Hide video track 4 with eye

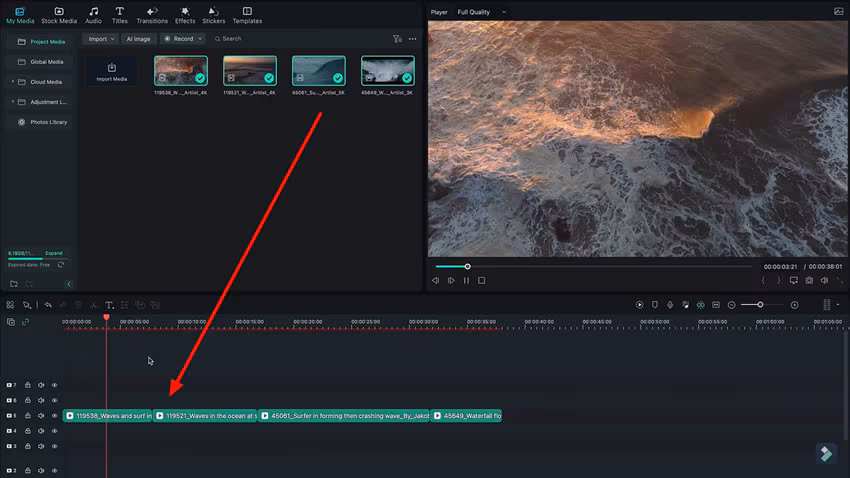(55, 431)
